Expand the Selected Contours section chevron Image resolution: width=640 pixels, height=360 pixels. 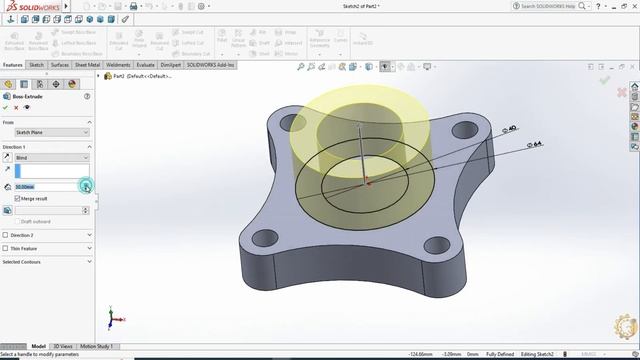pos(89,262)
